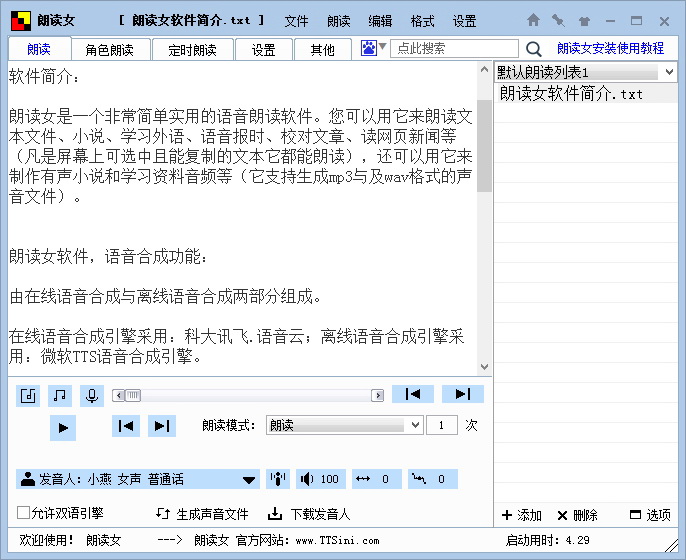The height and width of the screenshot is (560, 686).
Task: Expand the 默认朗读列表1 dropdown
Action: pyautogui.click(x=669, y=72)
